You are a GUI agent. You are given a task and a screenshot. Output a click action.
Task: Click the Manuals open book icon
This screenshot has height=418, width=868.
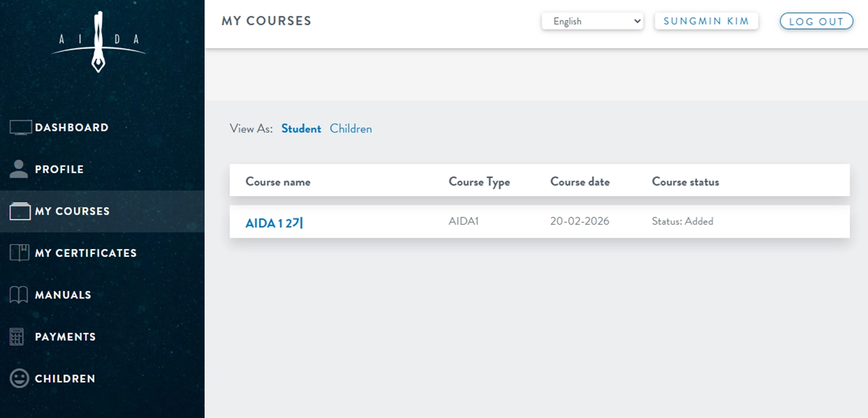click(x=19, y=295)
